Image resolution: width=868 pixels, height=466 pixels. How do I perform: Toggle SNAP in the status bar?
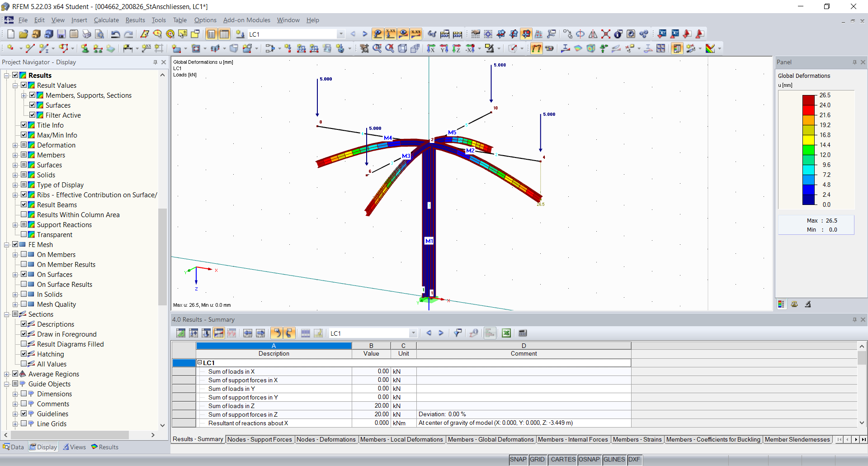click(518, 460)
